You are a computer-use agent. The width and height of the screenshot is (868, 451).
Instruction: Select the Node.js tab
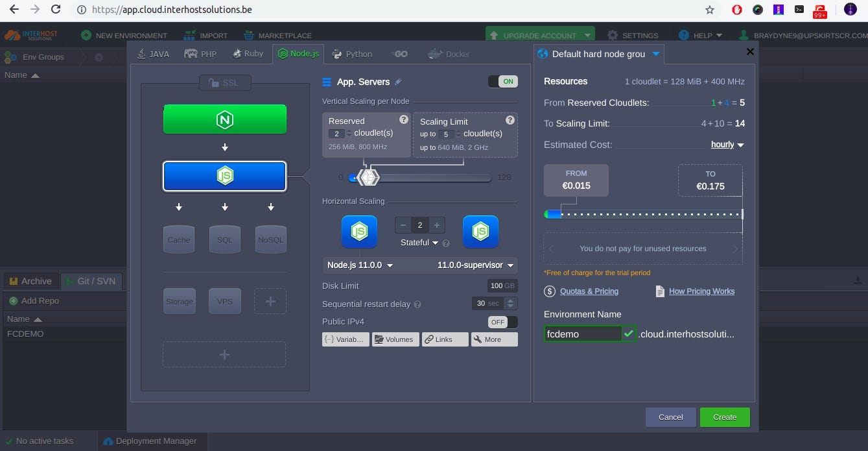pos(298,54)
